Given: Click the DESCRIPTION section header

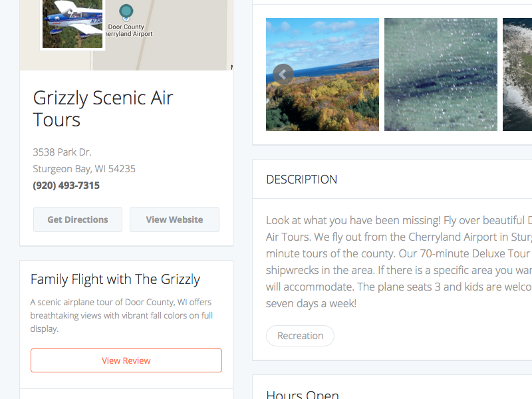Looking at the screenshot, I should (302, 180).
